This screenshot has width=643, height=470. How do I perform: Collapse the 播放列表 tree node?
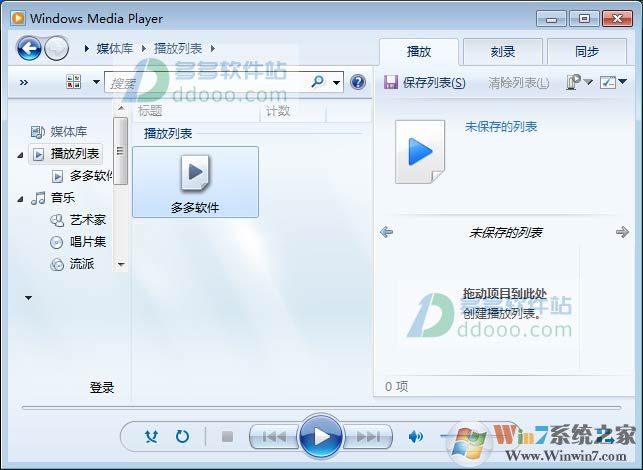coord(21,155)
